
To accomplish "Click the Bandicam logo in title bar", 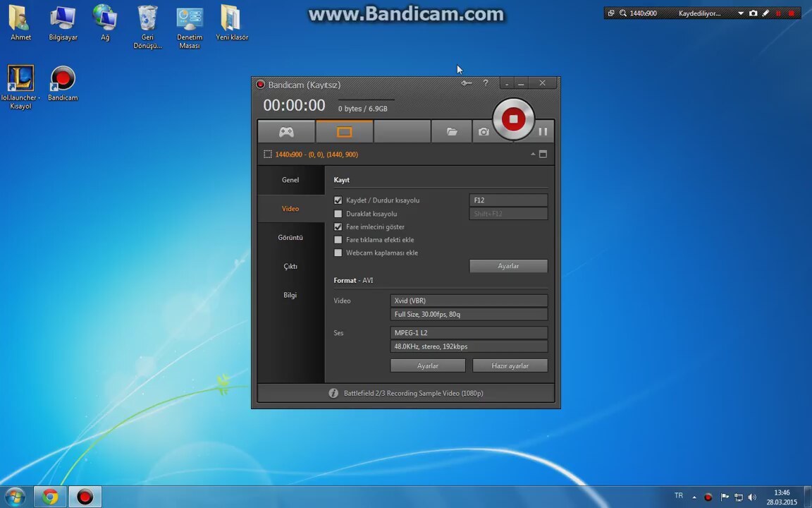I will coord(261,85).
